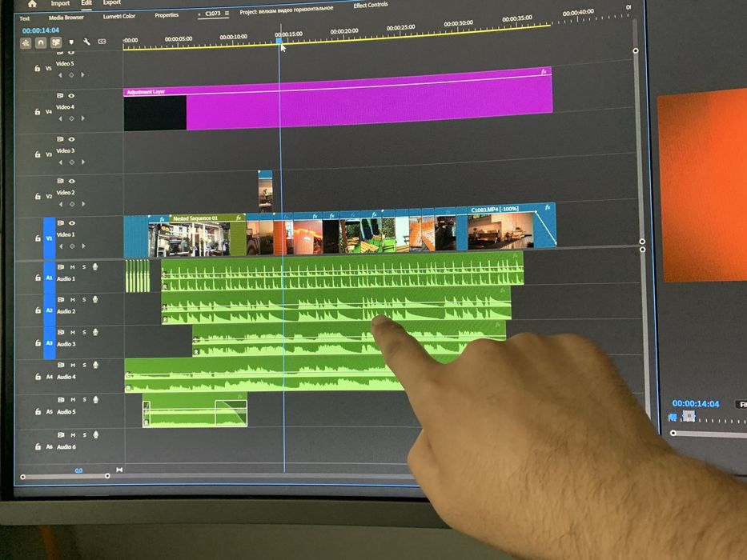
Task: Select the small clip on Video 2
Action: [265, 191]
